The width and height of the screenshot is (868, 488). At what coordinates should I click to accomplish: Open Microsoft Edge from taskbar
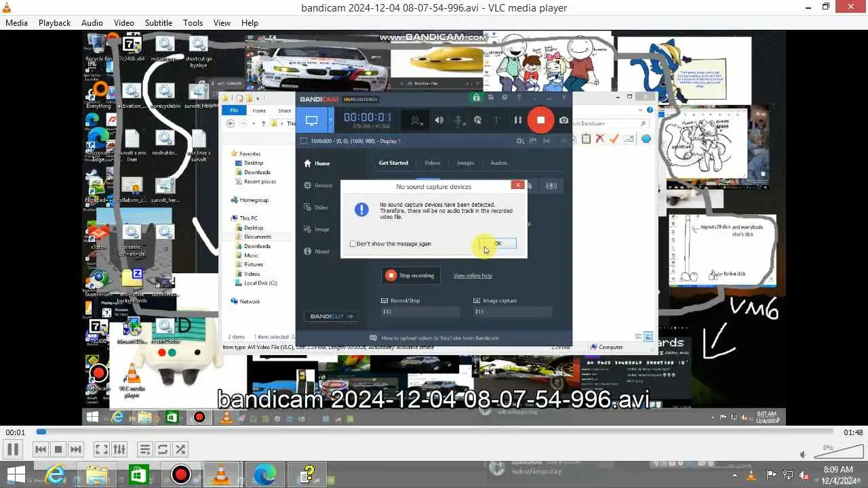pyautogui.click(x=265, y=474)
